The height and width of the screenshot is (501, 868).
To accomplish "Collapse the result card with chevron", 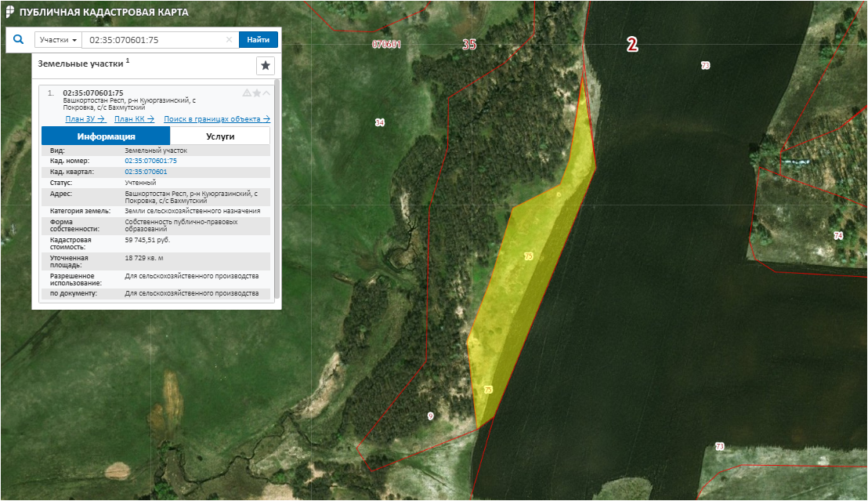I will point(266,93).
